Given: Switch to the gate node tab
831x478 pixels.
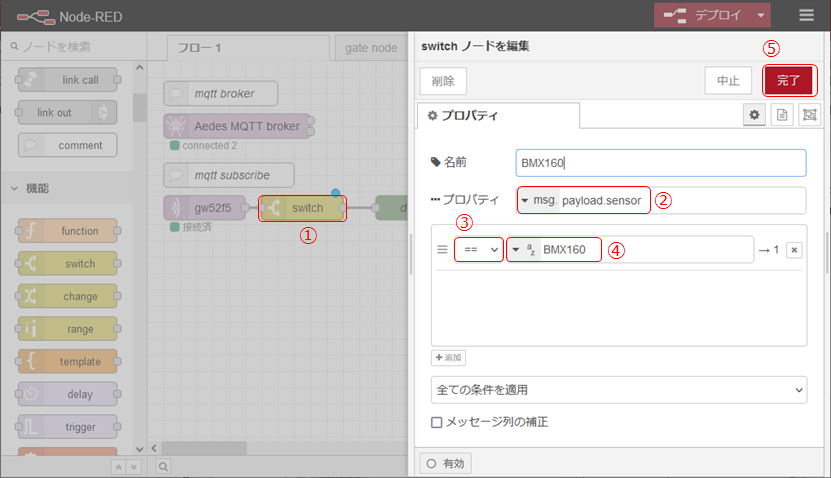Looking at the screenshot, I should (371, 47).
